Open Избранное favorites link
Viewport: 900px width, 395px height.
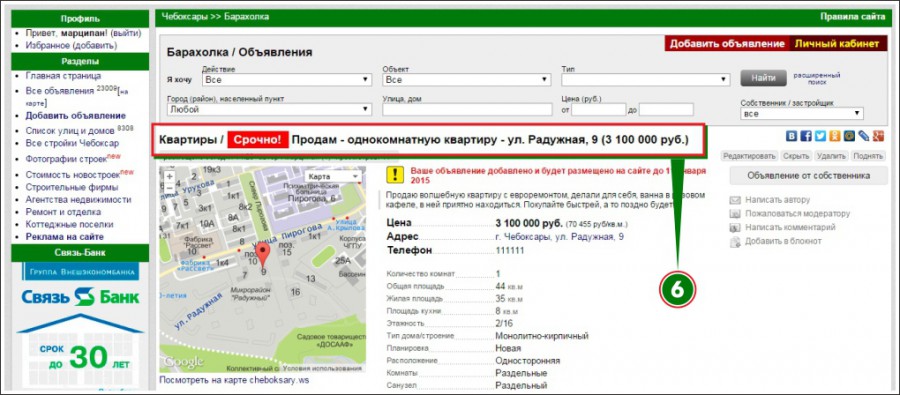(x=48, y=45)
